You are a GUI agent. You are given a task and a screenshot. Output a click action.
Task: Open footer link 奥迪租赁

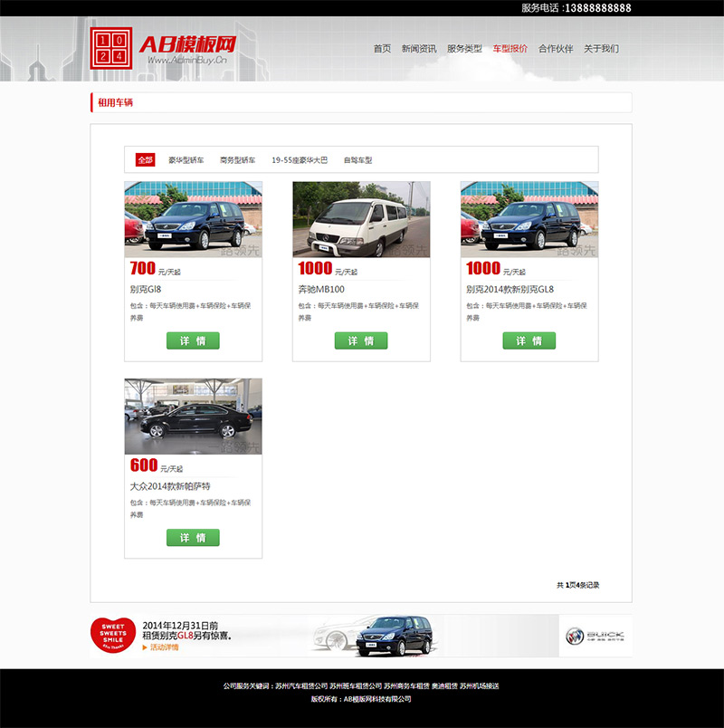[x=444, y=685]
